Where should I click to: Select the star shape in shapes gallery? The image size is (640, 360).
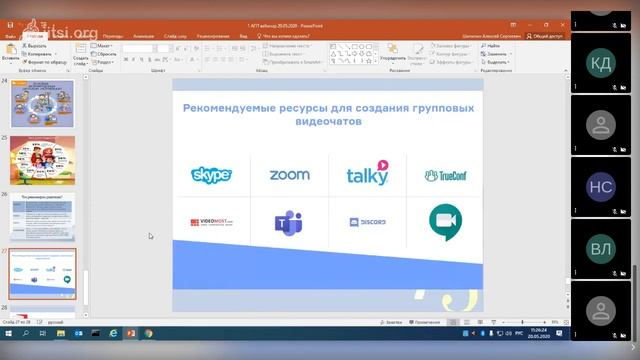pos(369,61)
